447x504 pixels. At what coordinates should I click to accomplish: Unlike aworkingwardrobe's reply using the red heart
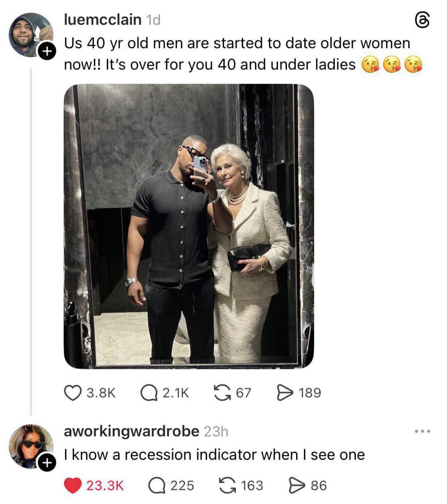point(72,485)
